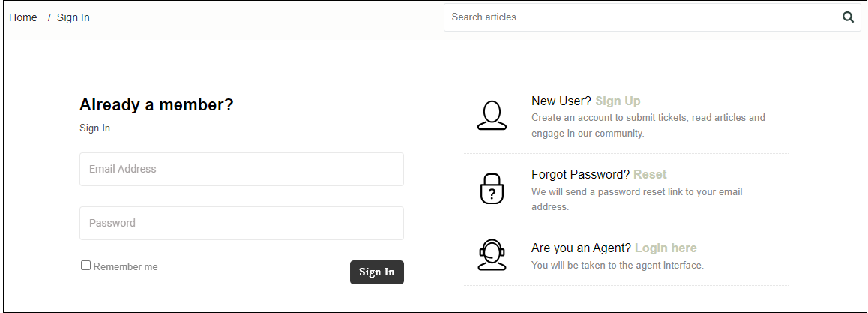Click the Already a member? heading

(157, 104)
